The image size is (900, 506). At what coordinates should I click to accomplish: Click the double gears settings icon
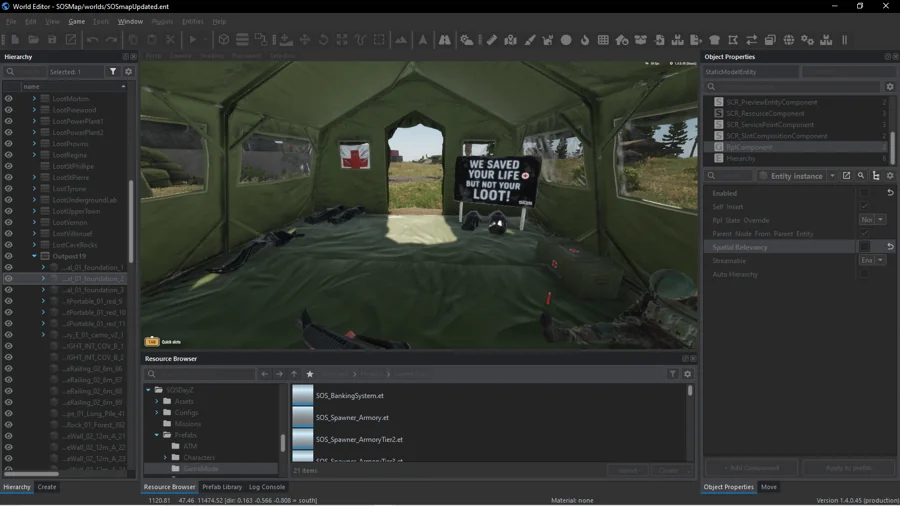click(x=807, y=40)
